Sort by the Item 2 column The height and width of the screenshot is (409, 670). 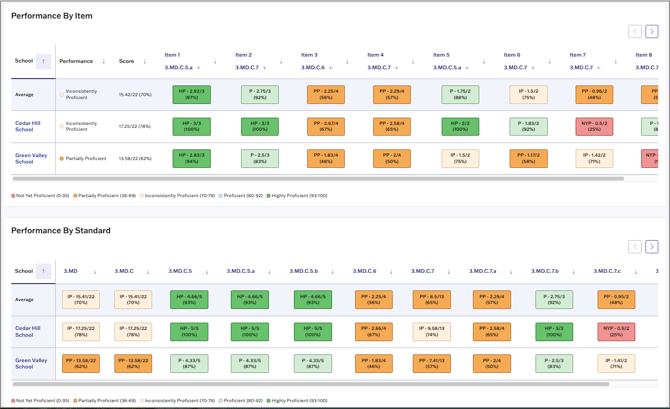pos(281,62)
